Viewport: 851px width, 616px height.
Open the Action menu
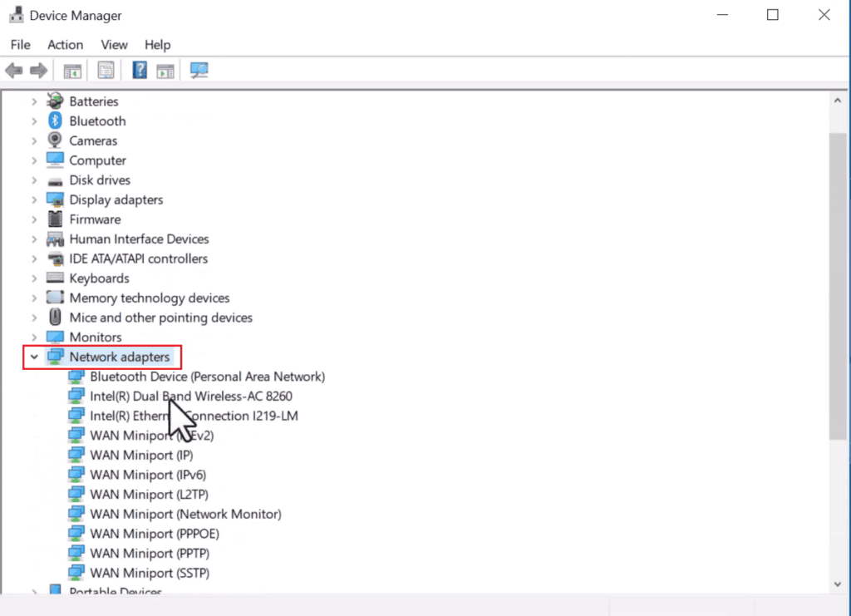pyautogui.click(x=65, y=45)
